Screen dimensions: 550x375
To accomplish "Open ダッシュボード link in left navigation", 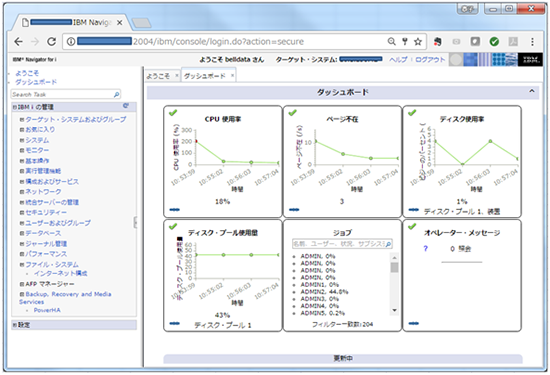I will click(x=36, y=82).
